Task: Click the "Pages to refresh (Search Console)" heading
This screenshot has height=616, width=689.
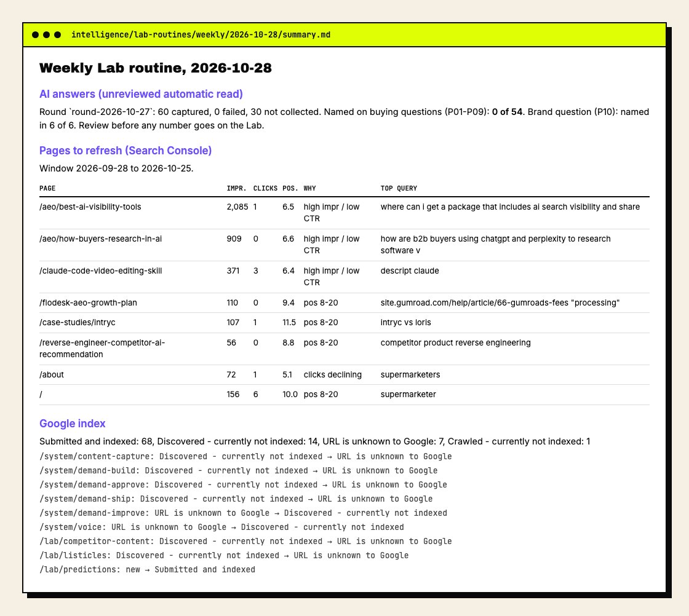Action: click(125, 151)
